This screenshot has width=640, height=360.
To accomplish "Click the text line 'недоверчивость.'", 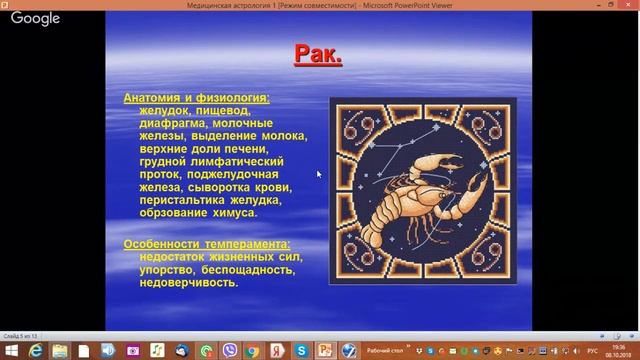I will (189, 282).
